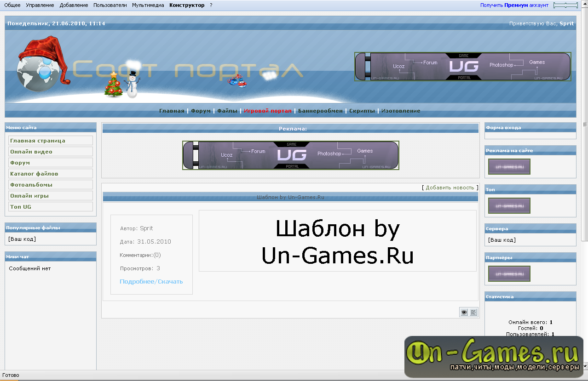The height and width of the screenshot is (381, 588).
Task: Click the Форма входа block heading
Action: [530, 127]
